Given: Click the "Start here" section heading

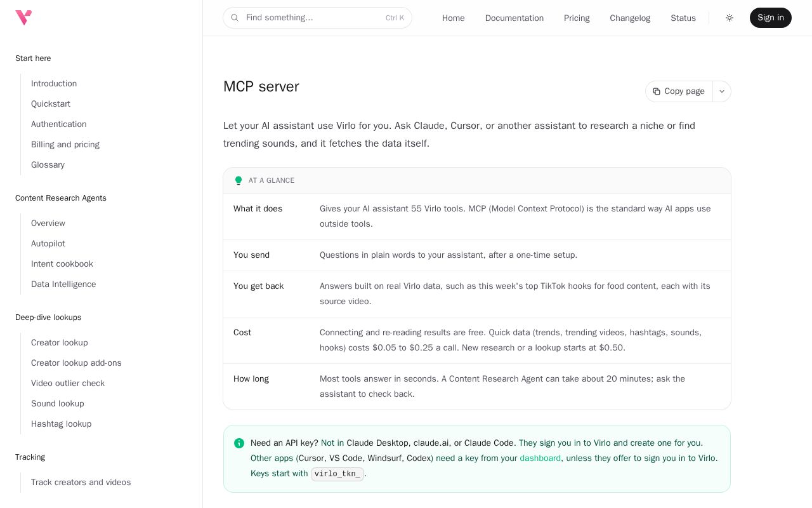Looking at the screenshot, I should [33, 58].
